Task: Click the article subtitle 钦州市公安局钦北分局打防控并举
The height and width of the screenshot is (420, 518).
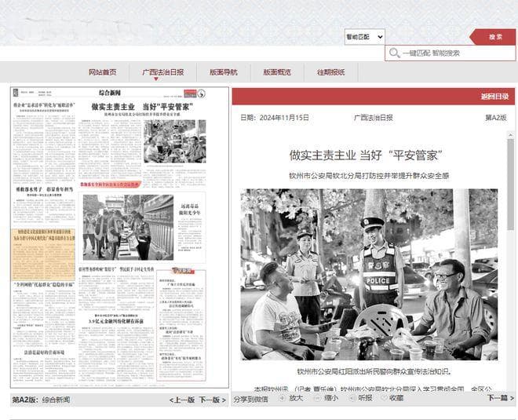Action: pyautogui.click(x=369, y=176)
